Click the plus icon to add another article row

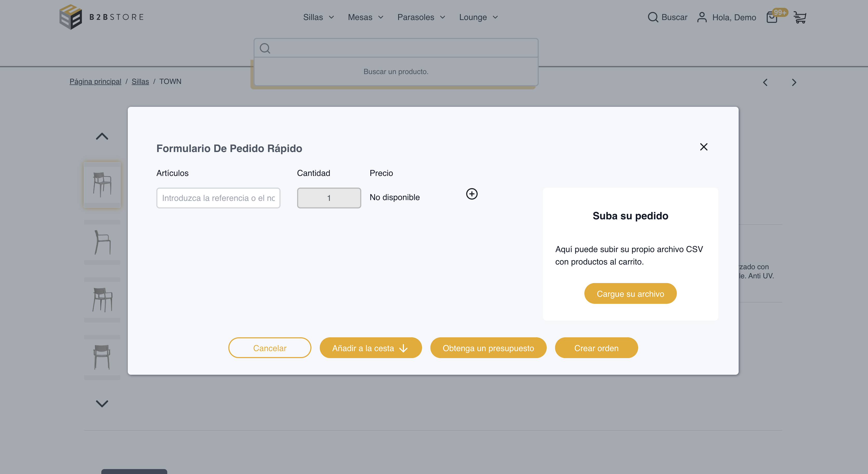(472, 194)
